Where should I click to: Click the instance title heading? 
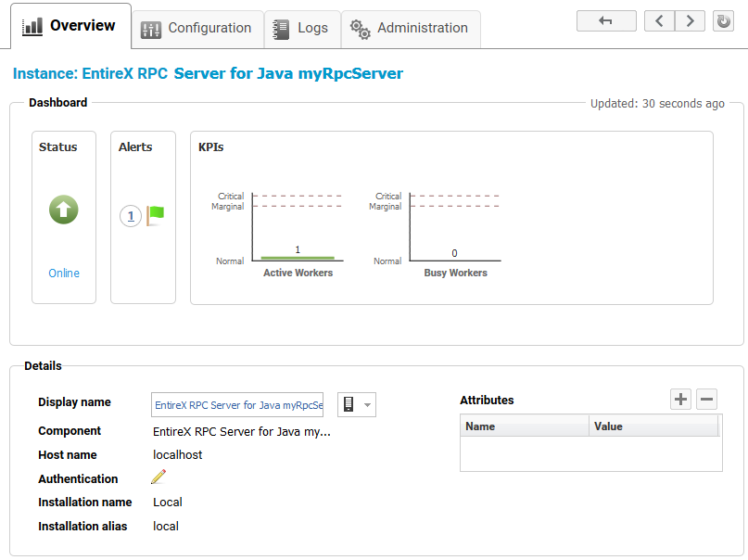pyautogui.click(x=208, y=73)
